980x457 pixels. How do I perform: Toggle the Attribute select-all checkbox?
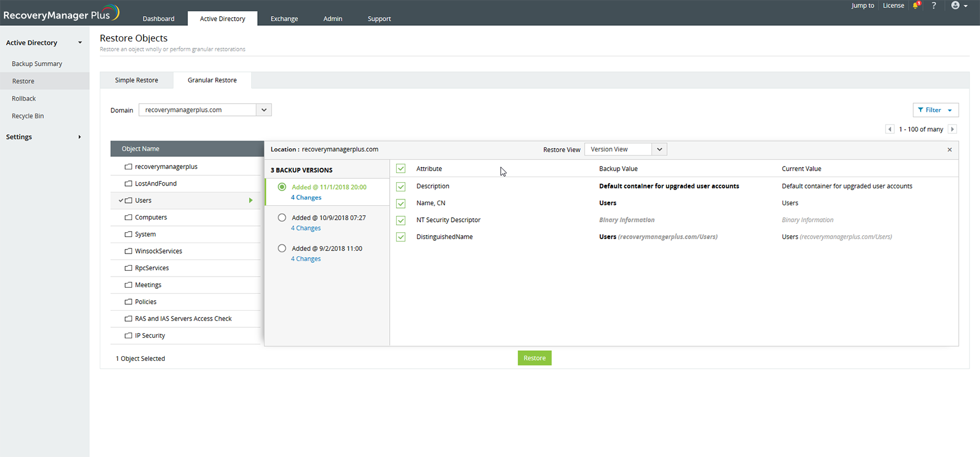pos(401,169)
